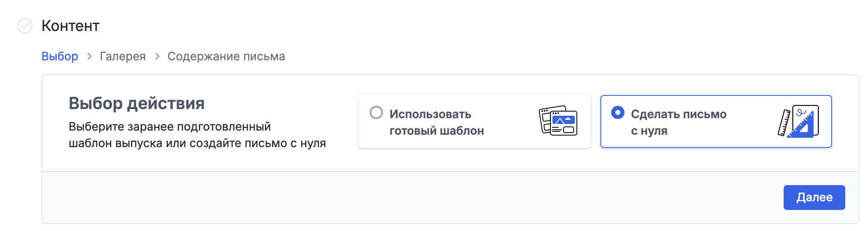Click the Контент section heading
This screenshot has height=231, width=868.
click(x=71, y=26)
